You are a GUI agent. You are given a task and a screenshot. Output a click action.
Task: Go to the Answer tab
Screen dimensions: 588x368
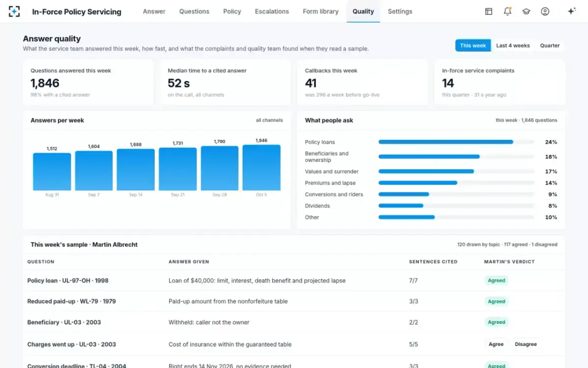point(154,11)
